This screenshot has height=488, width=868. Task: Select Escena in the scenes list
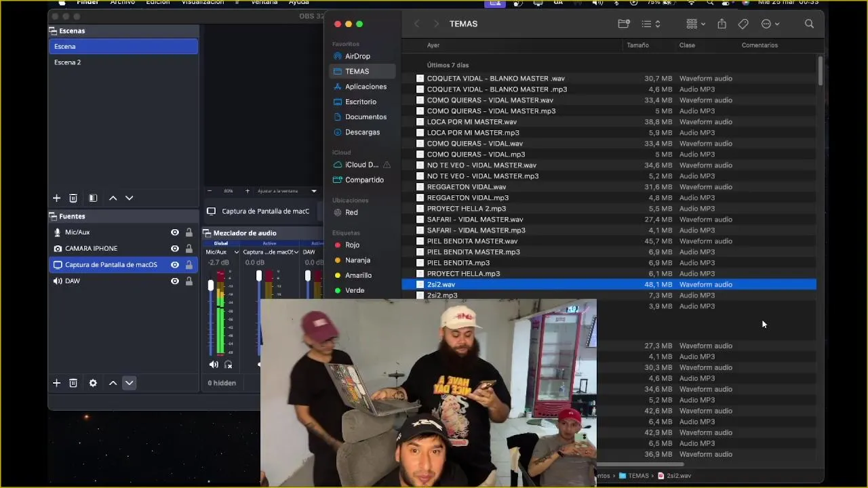pos(123,46)
